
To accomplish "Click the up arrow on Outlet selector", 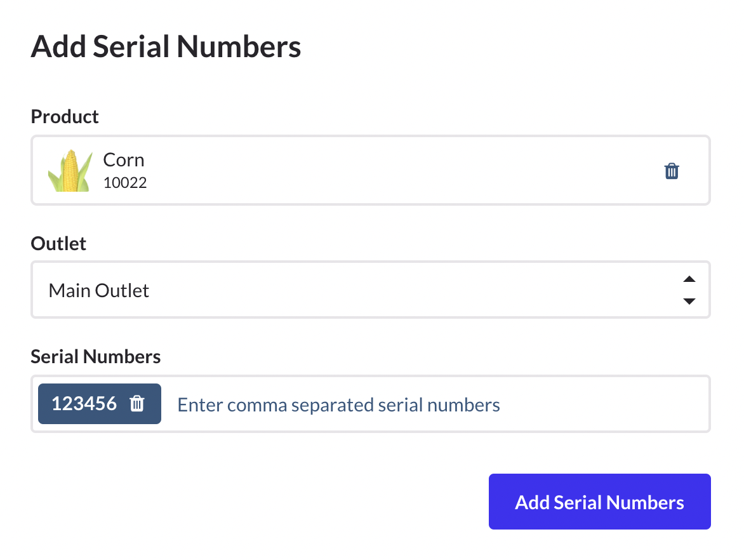I will 689,279.
